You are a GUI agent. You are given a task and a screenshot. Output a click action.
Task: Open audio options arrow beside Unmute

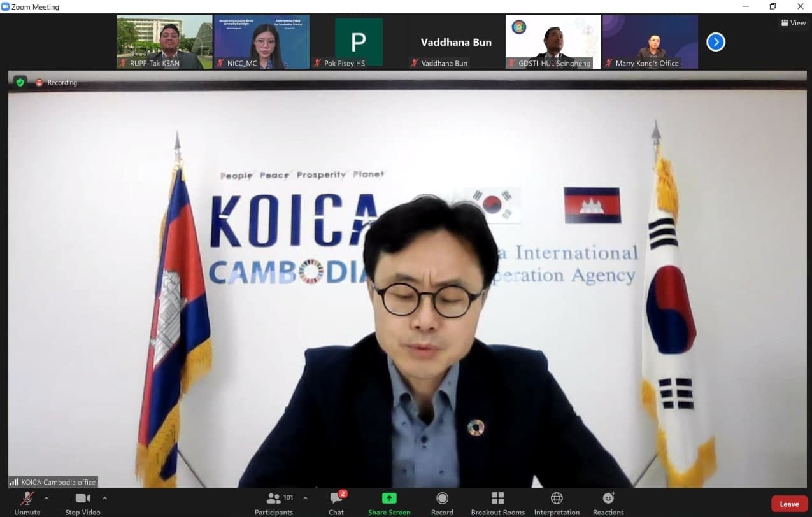(46, 498)
